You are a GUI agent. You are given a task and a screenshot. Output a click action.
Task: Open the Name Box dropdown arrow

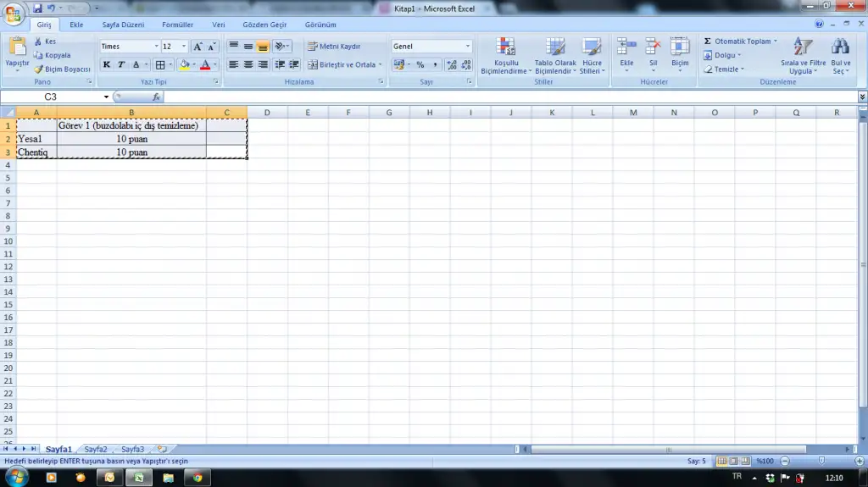pyautogui.click(x=107, y=97)
